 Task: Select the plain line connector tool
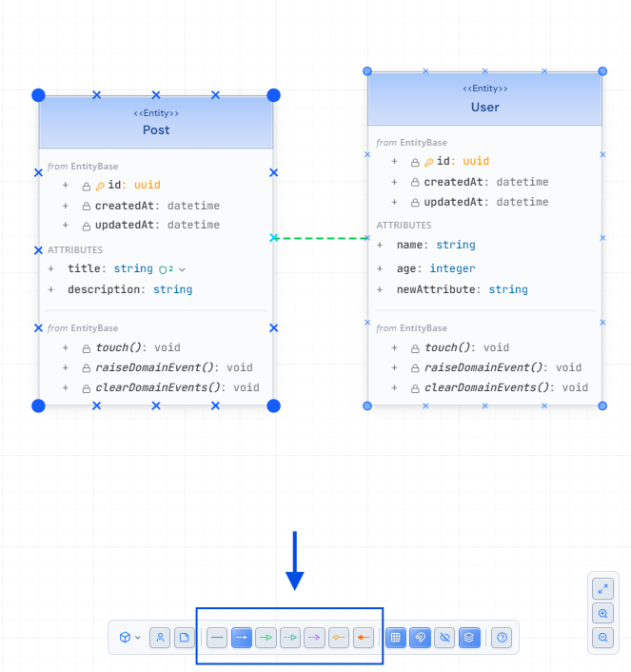point(217,638)
